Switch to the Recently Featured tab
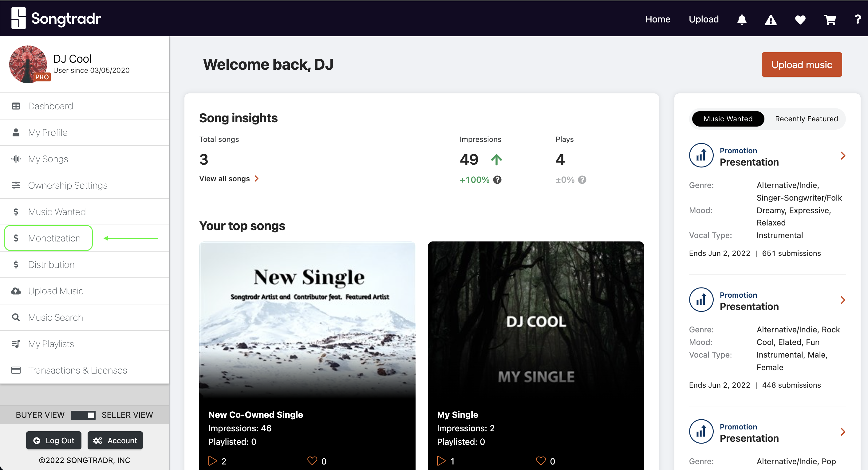The width and height of the screenshot is (868, 470). [806, 119]
